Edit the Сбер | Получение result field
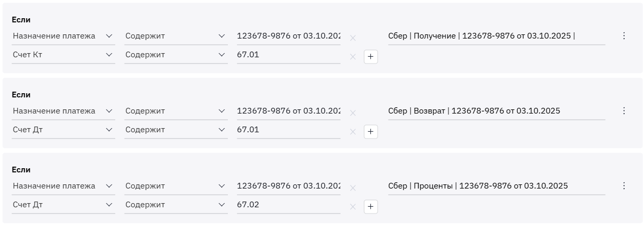 click(496, 36)
